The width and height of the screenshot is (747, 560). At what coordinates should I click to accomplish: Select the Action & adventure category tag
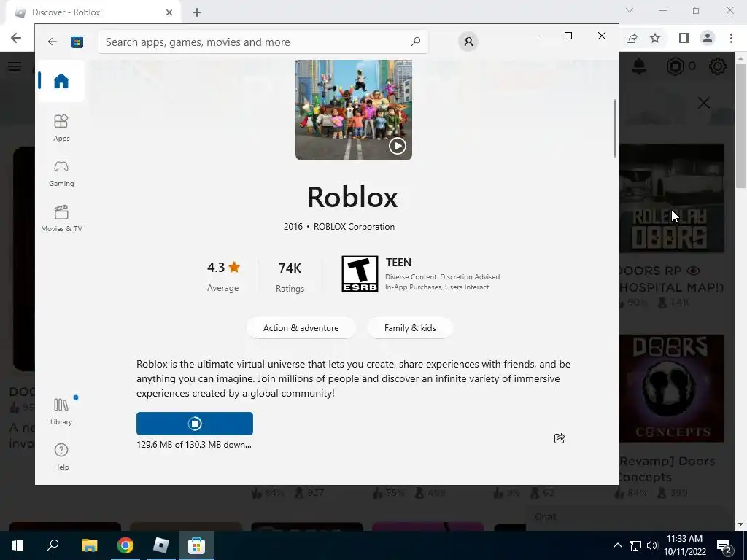point(301,327)
